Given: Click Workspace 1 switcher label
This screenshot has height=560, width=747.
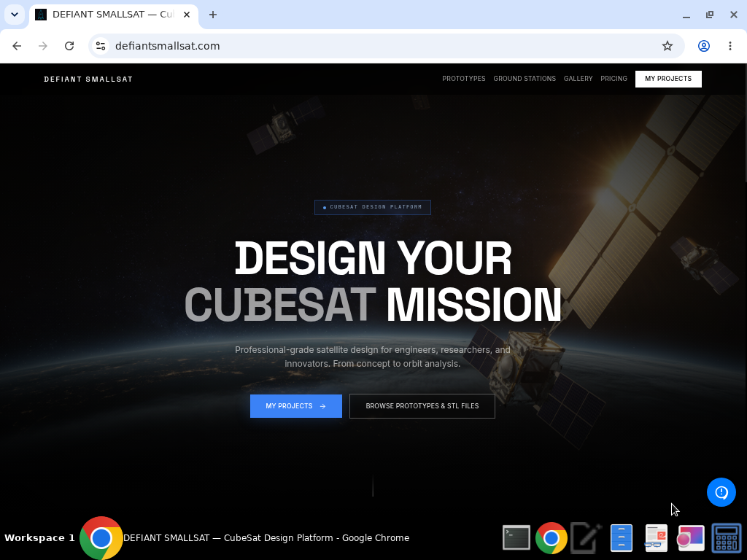Looking at the screenshot, I should (x=39, y=538).
